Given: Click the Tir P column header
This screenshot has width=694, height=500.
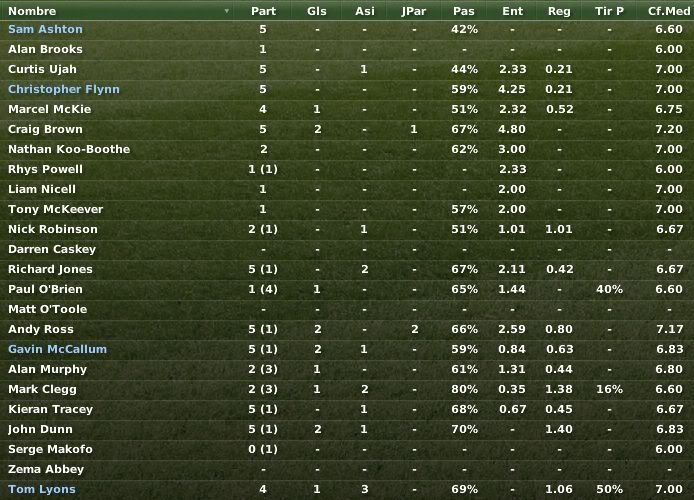Looking at the screenshot, I should 609,11.
